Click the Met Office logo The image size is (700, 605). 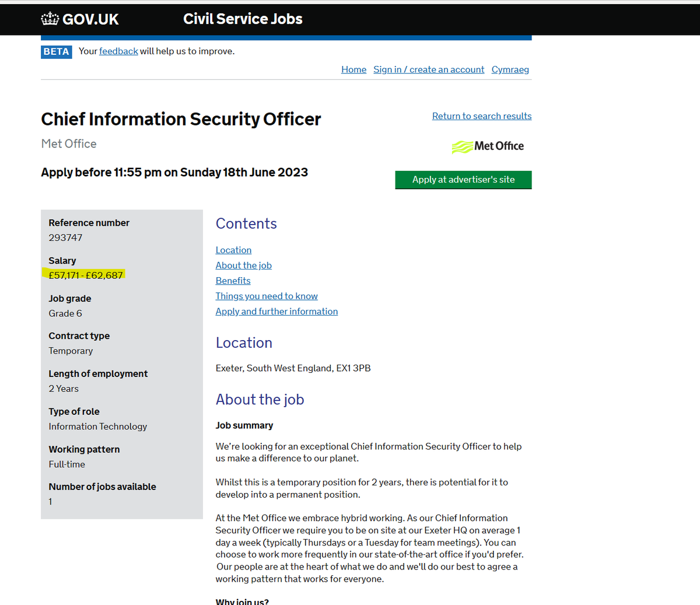click(x=488, y=146)
